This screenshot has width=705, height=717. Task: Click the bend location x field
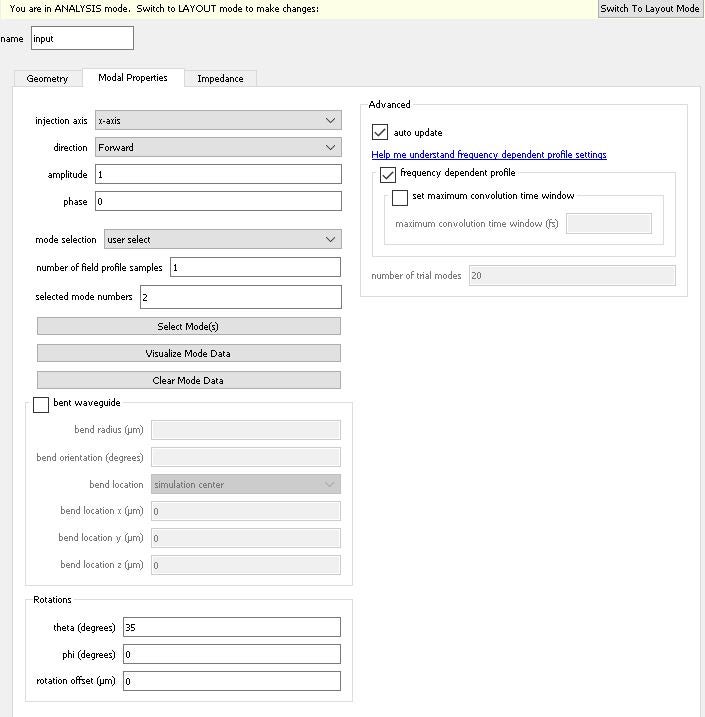click(x=246, y=511)
